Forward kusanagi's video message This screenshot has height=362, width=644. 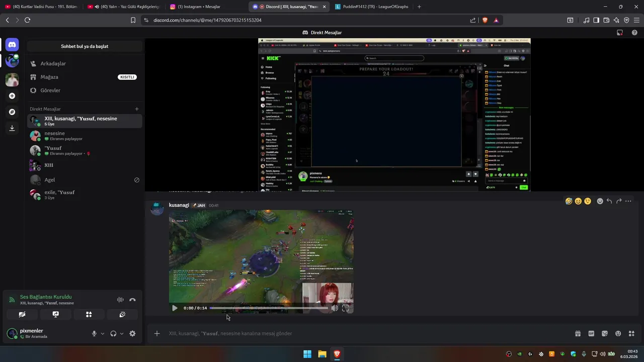[x=619, y=201]
